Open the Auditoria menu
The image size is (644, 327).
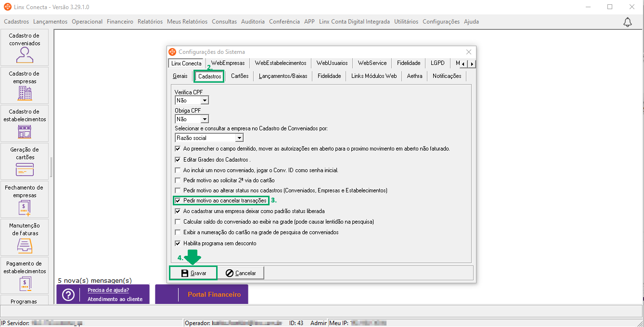(x=253, y=22)
